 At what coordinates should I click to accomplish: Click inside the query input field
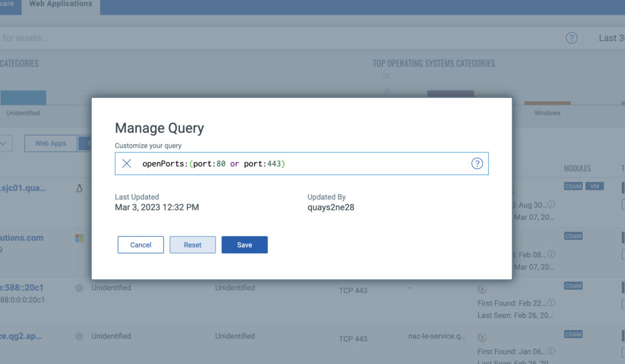coord(292,163)
